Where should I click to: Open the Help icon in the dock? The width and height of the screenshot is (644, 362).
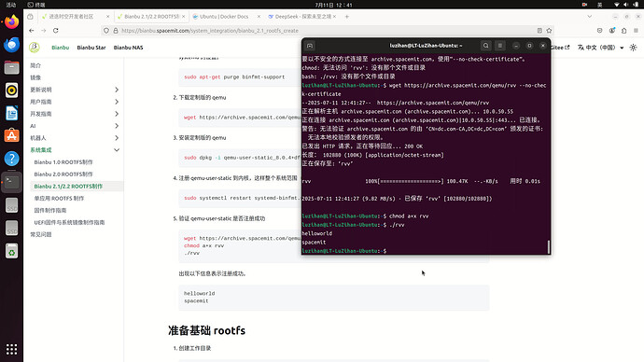[x=11, y=159]
